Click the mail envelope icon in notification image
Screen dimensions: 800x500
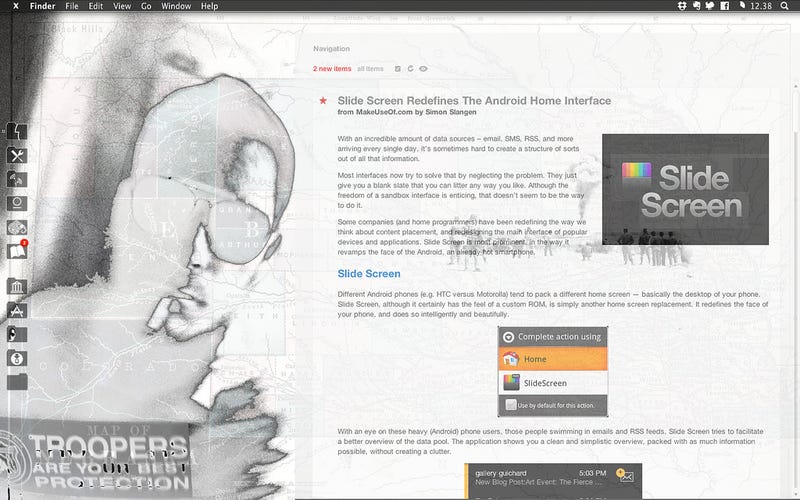coord(627,477)
